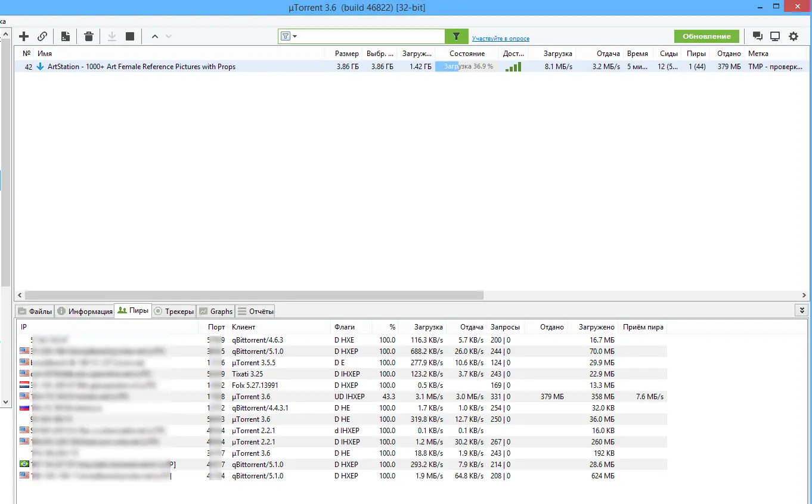The height and width of the screenshot is (504, 812).
Task: Move the torrent up in the queue
Action: (155, 36)
